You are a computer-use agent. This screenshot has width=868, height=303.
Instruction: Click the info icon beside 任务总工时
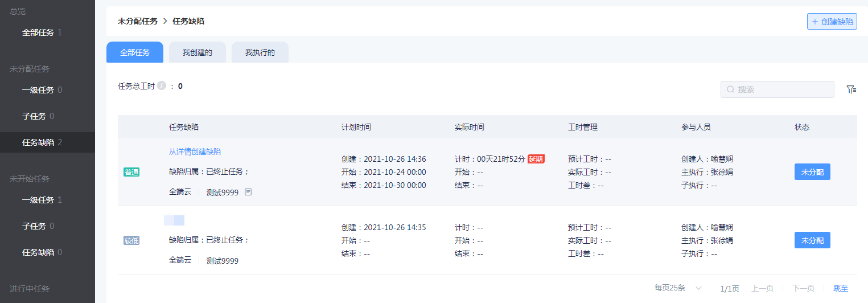point(162,86)
